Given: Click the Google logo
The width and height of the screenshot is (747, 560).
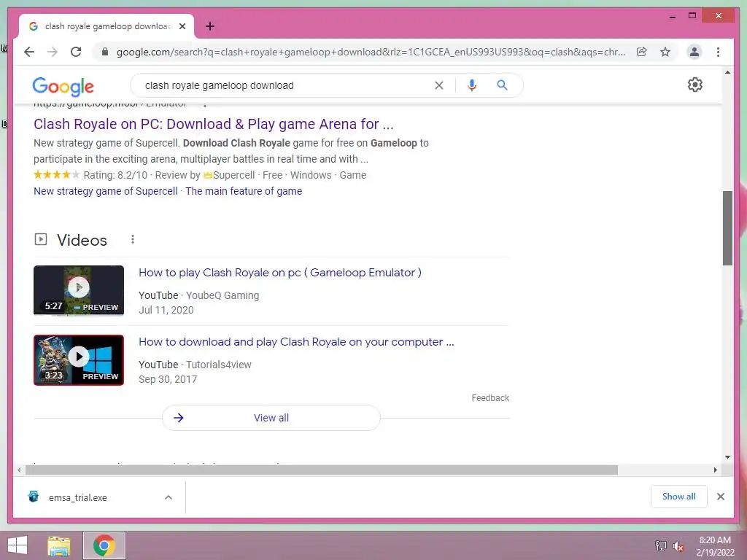Looking at the screenshot, I should [63, 86].
